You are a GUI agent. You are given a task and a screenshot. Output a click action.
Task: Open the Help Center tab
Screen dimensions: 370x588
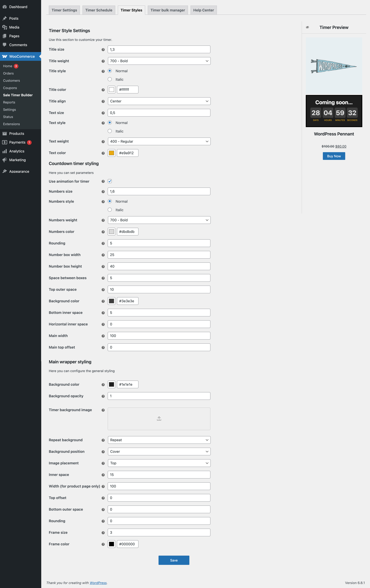203,10
